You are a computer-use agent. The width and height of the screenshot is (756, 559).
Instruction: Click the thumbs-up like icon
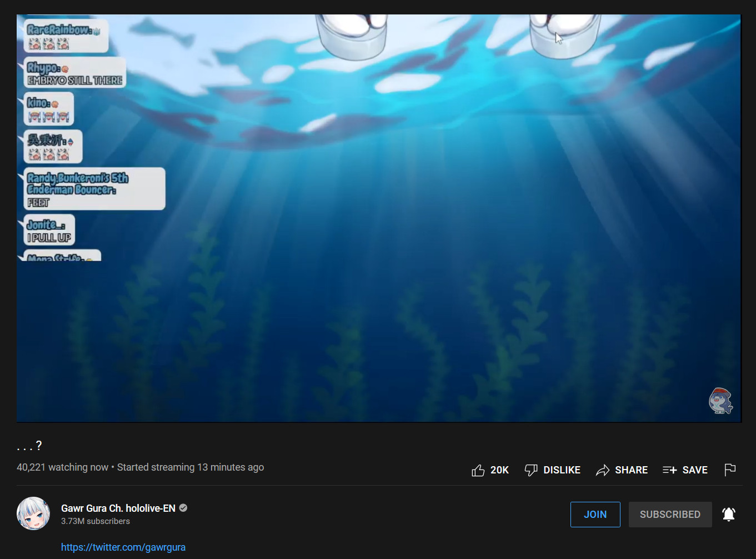point(478,471)
